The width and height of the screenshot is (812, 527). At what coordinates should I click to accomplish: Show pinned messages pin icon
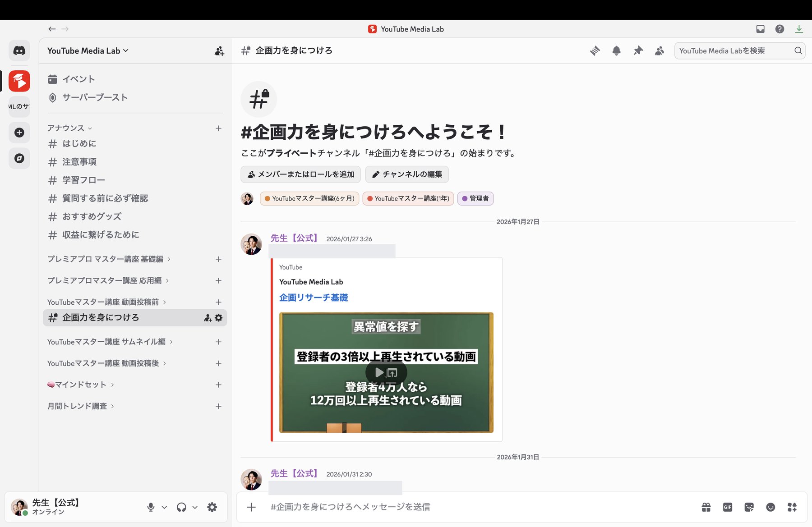pyautogui.click(x=638, y=51)
